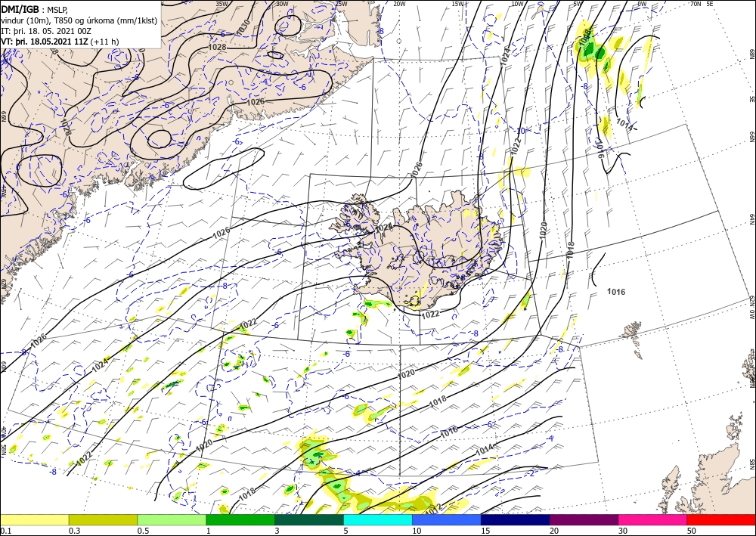Click the 'VT: þri. 18.05.2021 11Z (+11 h)' line
Image resolution: width=756 pixels, height=536 pixels.
coord(60,42)
